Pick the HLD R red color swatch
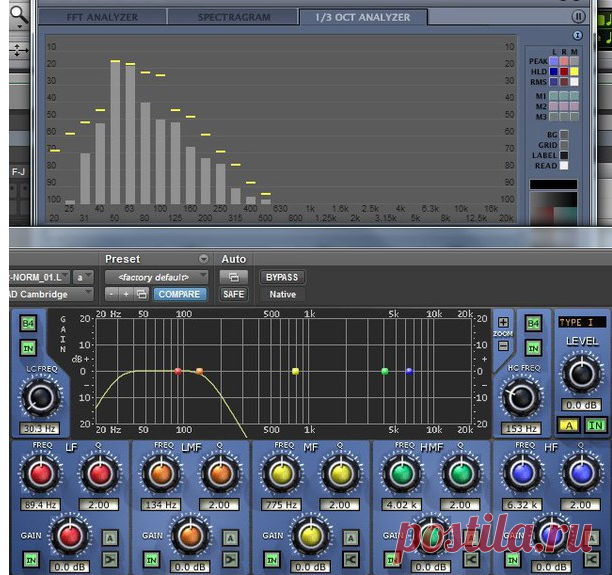 564,71
